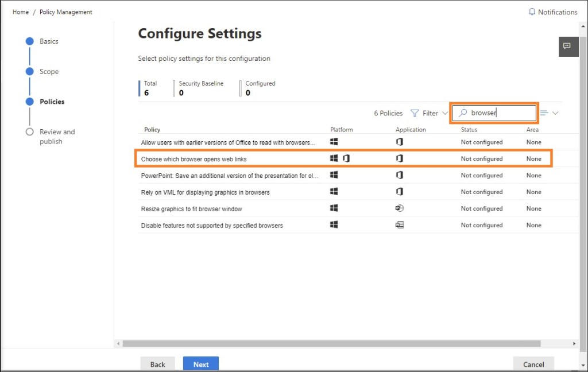Open the Notifications link text
Viewport: 588px width, 372px height.
(558, 12)
